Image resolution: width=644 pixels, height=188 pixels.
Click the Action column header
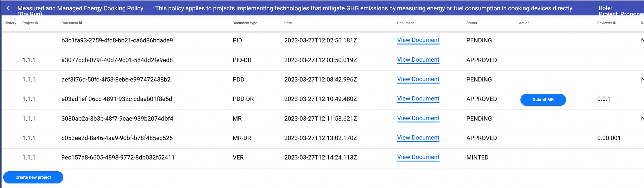coord(524,23)
